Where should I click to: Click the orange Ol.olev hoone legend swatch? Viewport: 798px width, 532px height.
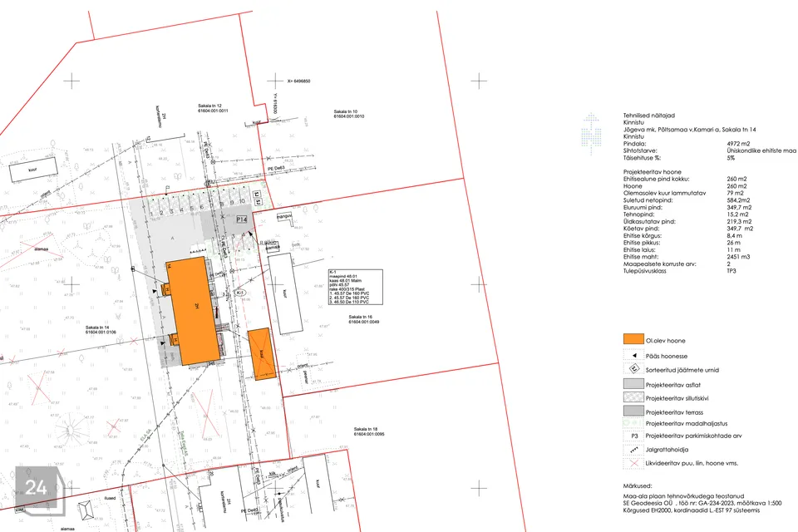(633, 340)
